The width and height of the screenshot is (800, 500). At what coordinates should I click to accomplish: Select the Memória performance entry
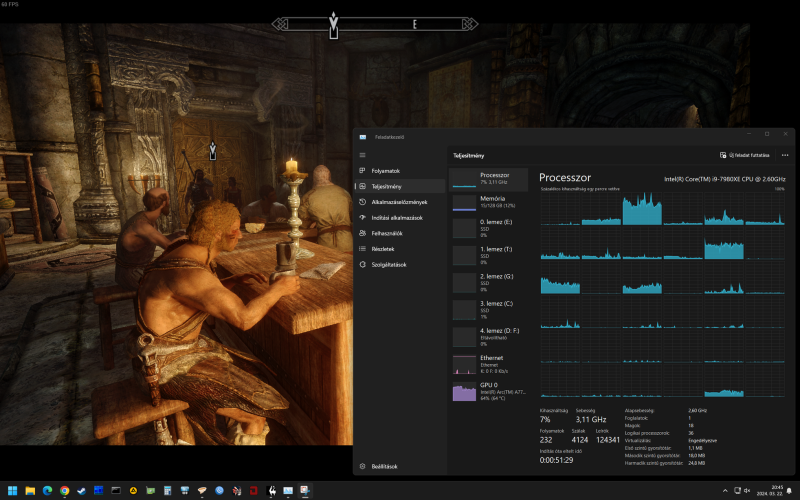[x=488, y=202]
